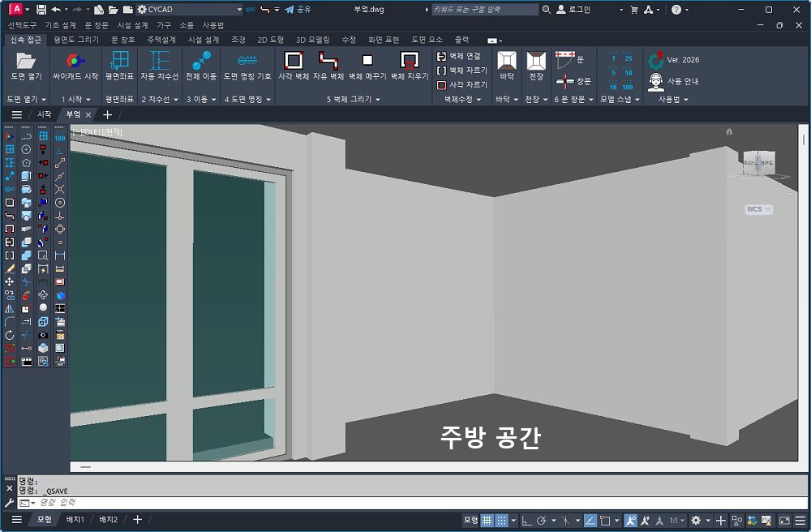Screen dimensions: 811x532
Task: Toggle grid display in status bar
Action: click(487, 520)
